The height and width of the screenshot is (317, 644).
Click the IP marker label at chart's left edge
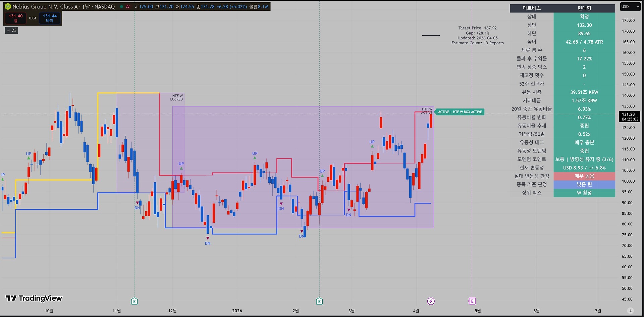point(3,175)
